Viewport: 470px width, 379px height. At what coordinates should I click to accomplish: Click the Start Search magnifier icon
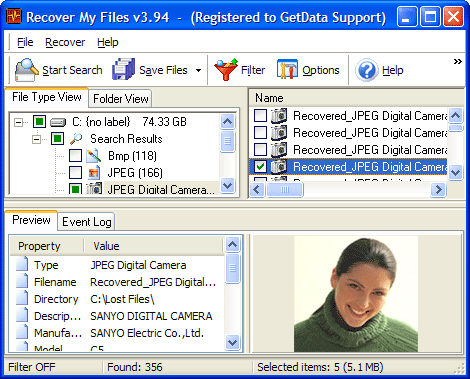(x=26, y=70)
